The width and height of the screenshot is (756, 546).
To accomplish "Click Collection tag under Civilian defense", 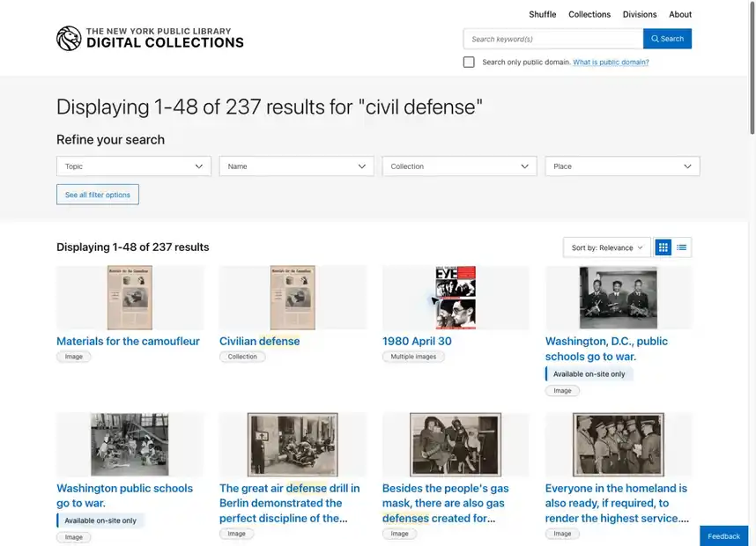I will click(x=242, y=357).
